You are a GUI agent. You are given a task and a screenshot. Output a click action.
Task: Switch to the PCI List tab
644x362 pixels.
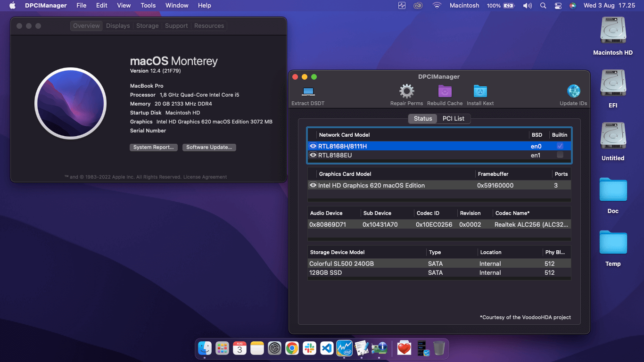point(454,118)
